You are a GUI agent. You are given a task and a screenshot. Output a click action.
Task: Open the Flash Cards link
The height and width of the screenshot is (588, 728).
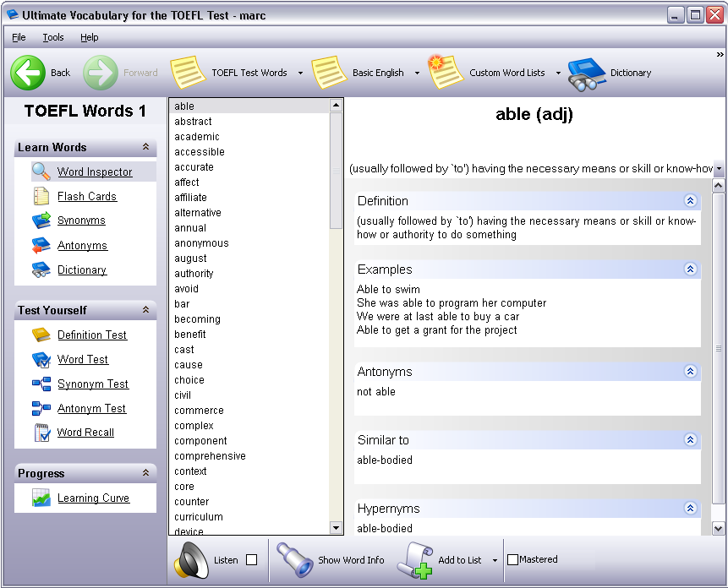tap(87, 197)
